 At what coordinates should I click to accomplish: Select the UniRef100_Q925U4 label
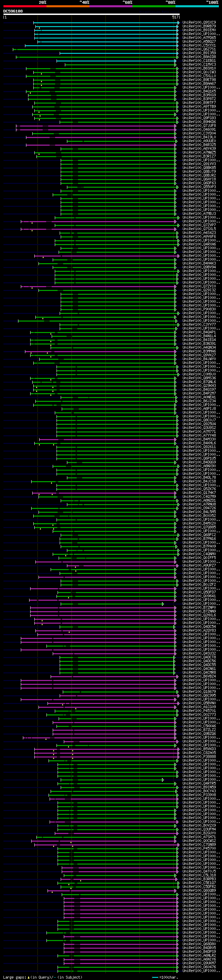[199, 424]
